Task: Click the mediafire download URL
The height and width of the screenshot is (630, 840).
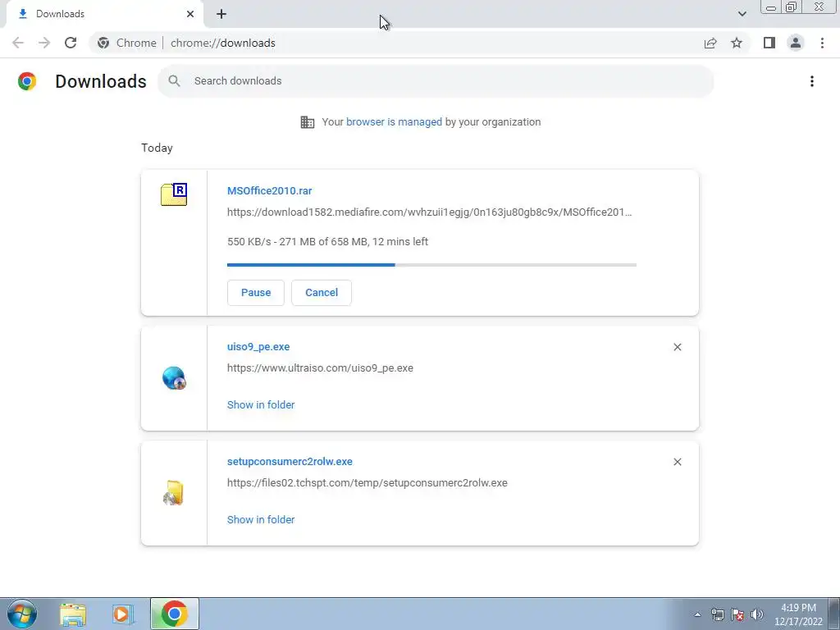Action: click(430, 212)
